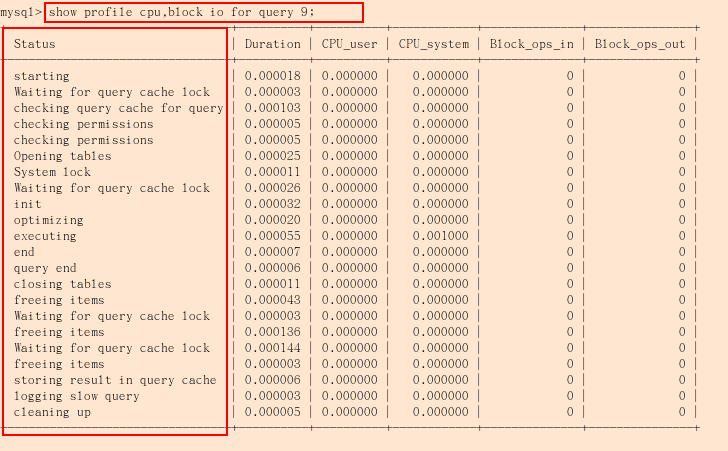This screenshot has width=728, height=451.
Task: Click the 'System lock' status
Action: tap(52, 172)
